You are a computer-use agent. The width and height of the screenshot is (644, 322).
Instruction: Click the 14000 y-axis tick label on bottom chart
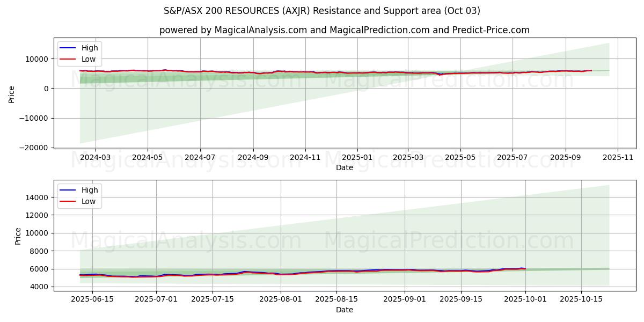(36, 197)
